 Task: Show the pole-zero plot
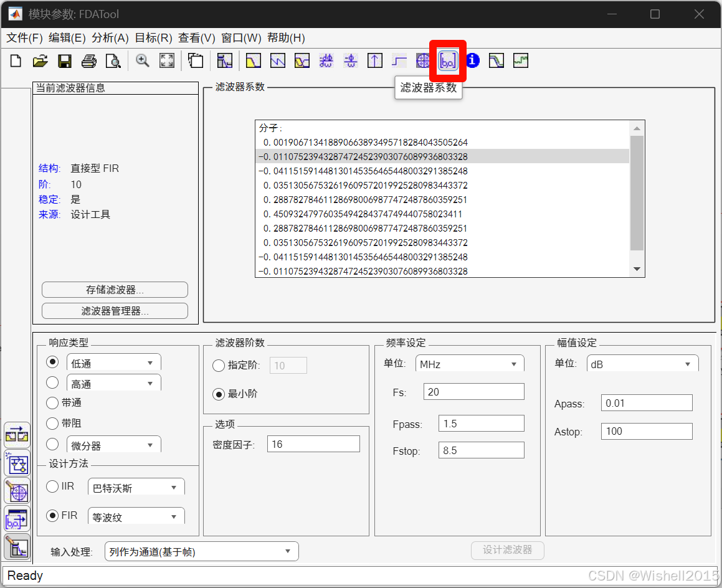click(x=423, y=61)
